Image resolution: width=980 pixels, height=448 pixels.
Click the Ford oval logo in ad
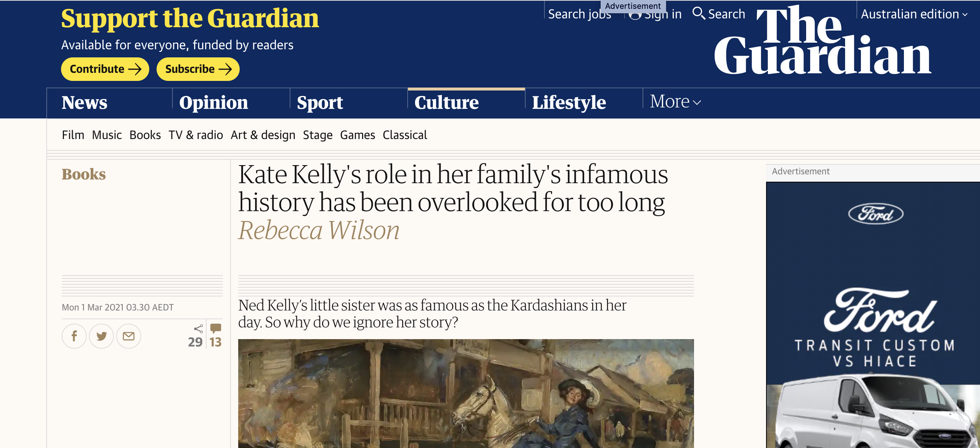[875, 214]
